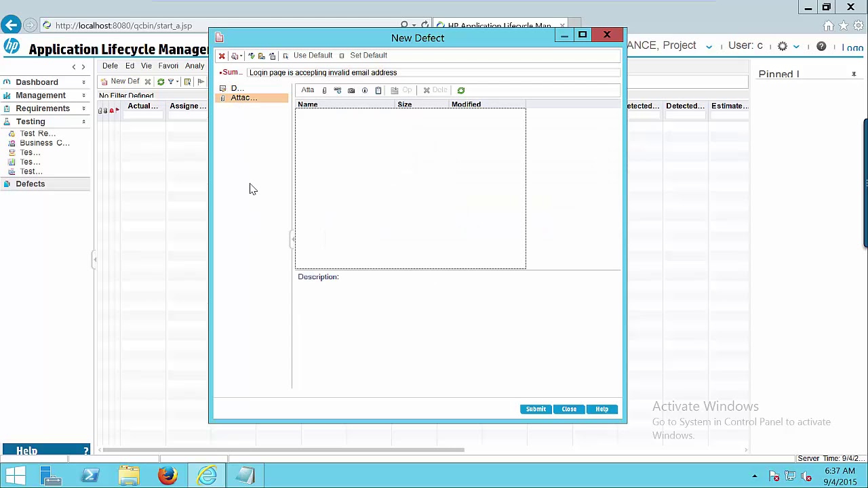
Task: Click the browser home icon
Action: coord(829,26)
